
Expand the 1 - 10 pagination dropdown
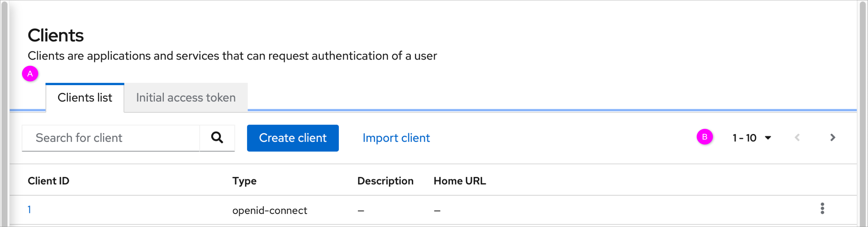pos(752,138)
